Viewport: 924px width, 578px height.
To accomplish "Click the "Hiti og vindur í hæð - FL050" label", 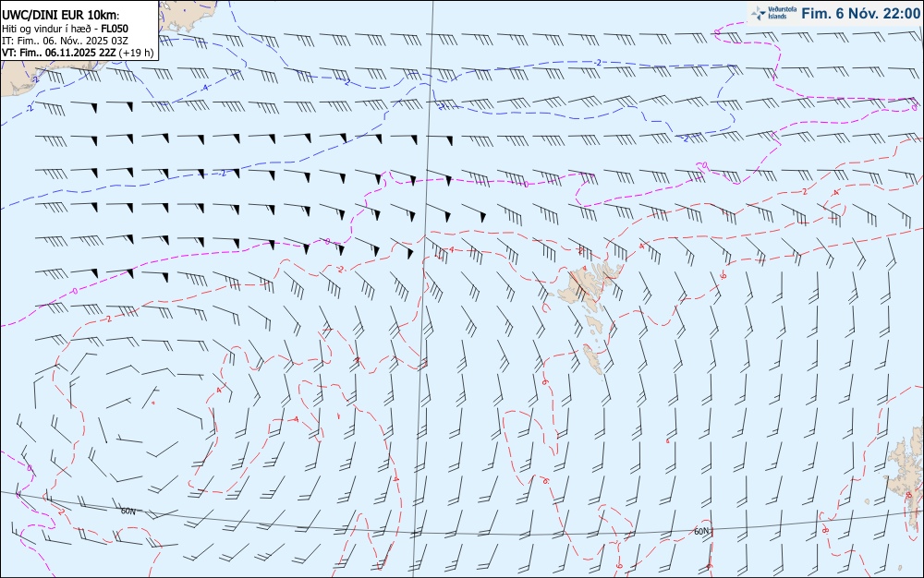I will point(65,29).
